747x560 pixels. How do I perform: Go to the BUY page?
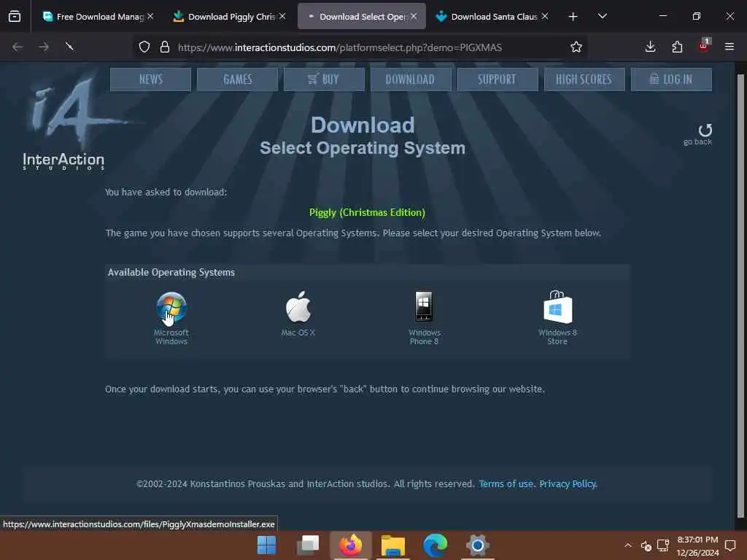click(324, 79)
